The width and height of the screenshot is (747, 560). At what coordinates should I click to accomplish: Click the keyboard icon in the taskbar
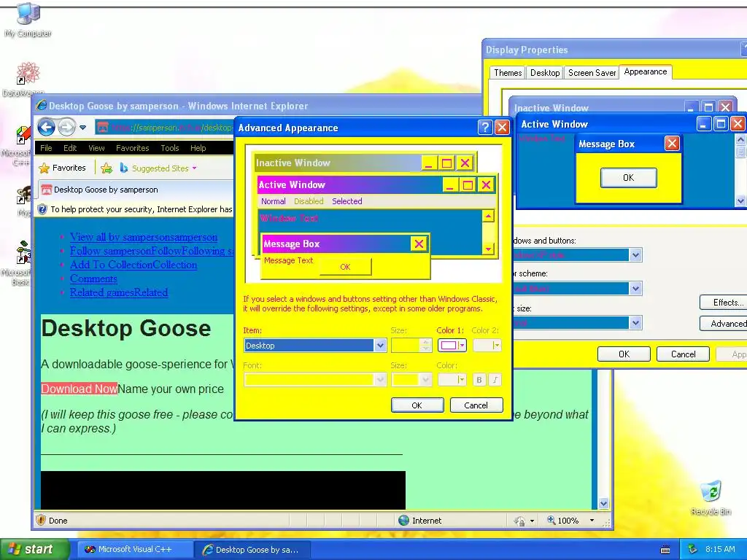[x=665, y=550]
